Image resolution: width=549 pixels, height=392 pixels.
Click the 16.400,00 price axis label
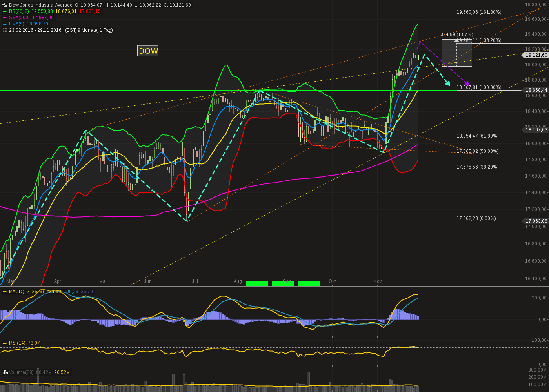click(536, 279)
